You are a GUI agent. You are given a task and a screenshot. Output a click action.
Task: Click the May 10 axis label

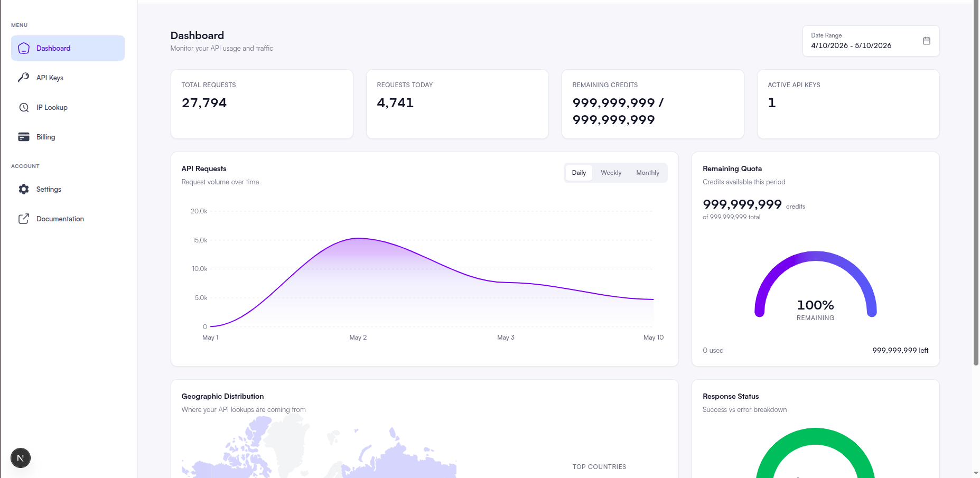coord(654,338)
